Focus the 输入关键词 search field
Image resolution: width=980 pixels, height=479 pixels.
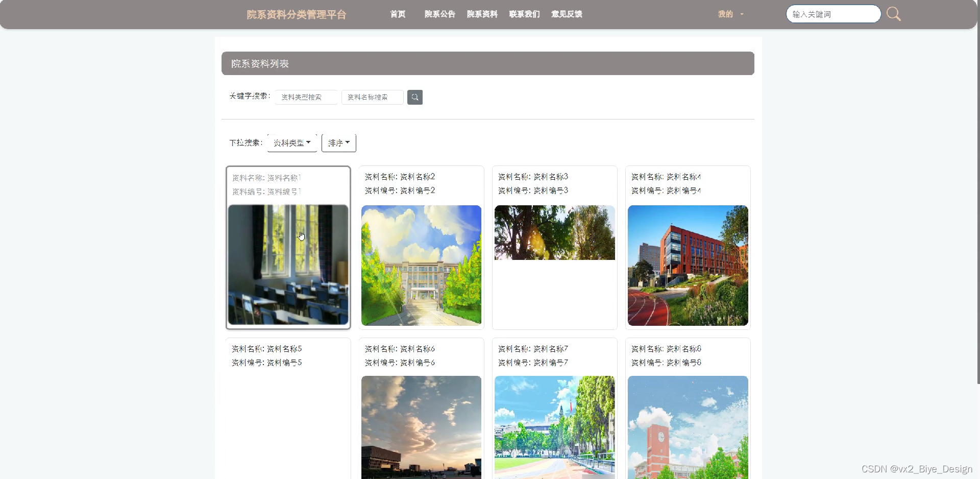pos(834,14)
